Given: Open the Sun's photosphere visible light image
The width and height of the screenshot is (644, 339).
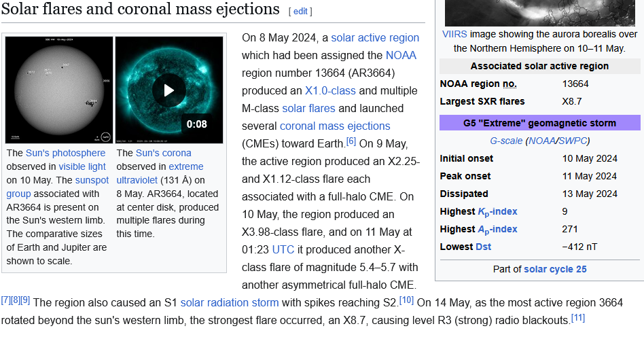Looking at the screenshot, I should click(x=59, y=90).
